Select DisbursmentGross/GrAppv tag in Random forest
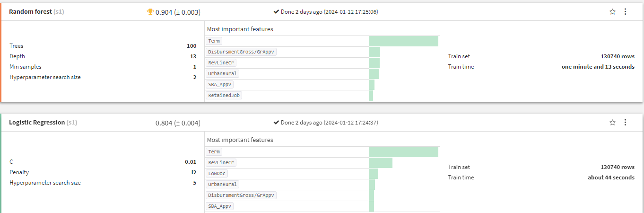The width and height of the screenshot is (644, 213). click(241, 52)
